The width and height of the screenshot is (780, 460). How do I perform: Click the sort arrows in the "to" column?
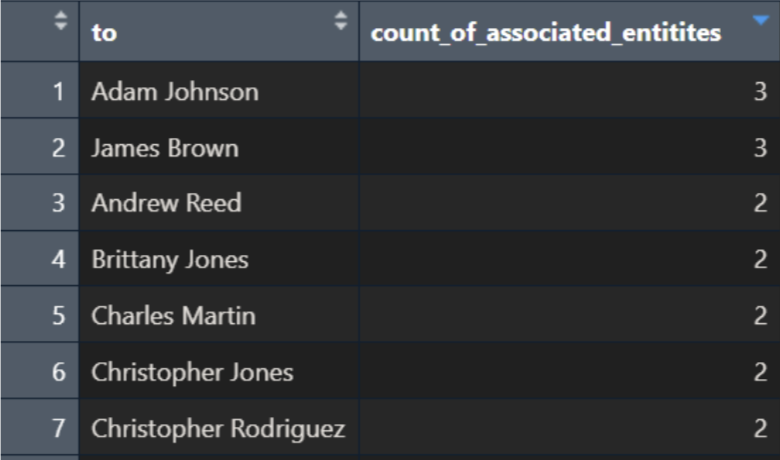(x=340, y=20)
